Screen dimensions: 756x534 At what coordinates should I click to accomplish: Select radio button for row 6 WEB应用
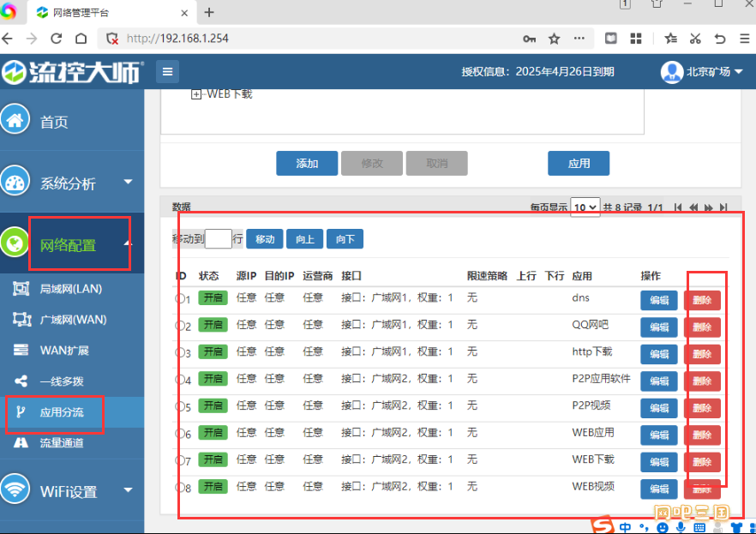(180, 434)
